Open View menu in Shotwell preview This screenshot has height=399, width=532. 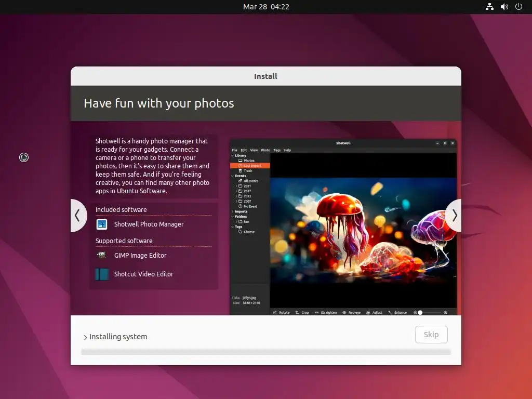point(254,150)
